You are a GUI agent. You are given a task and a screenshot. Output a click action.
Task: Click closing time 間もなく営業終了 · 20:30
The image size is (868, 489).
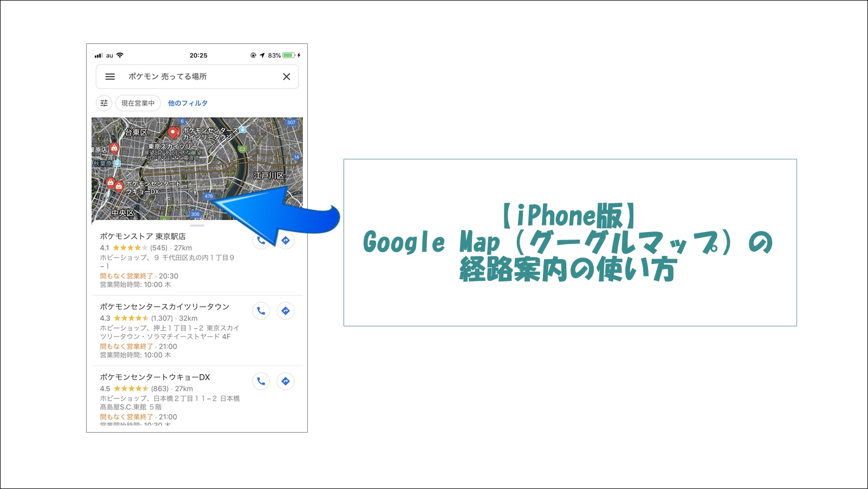click(139, 276)
